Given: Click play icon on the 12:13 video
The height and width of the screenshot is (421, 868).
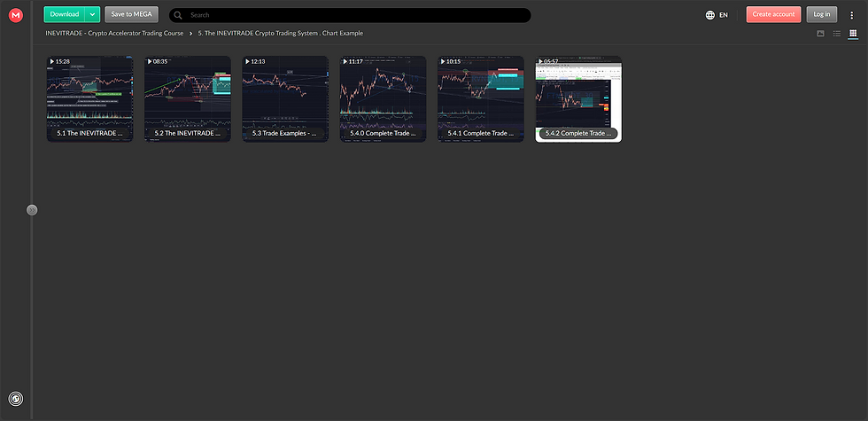Looking at the screenshot, I should [247, 61].
